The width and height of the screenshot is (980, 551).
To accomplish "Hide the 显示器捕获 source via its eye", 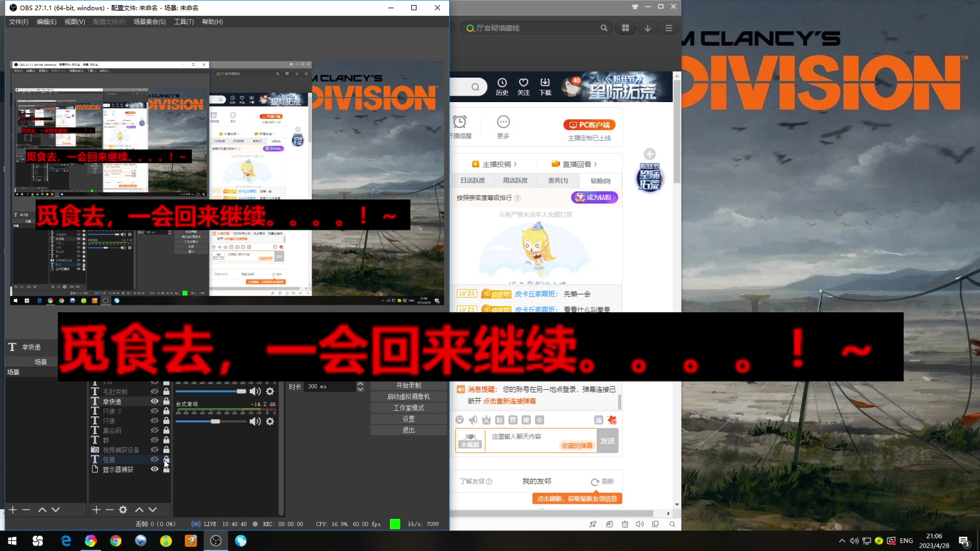I will pos(154,469).
